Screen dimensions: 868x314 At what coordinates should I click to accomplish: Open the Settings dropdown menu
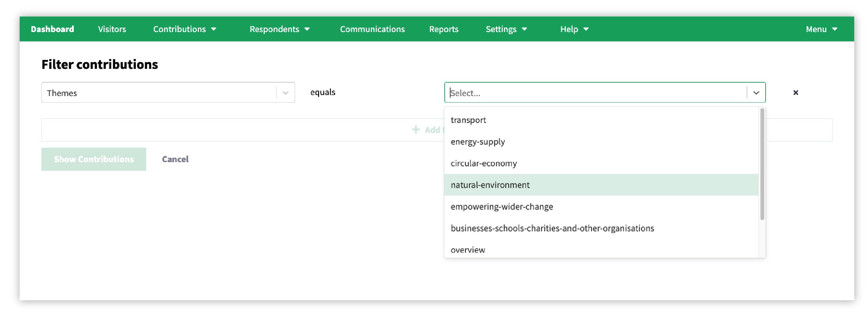[x=506, y=29]
